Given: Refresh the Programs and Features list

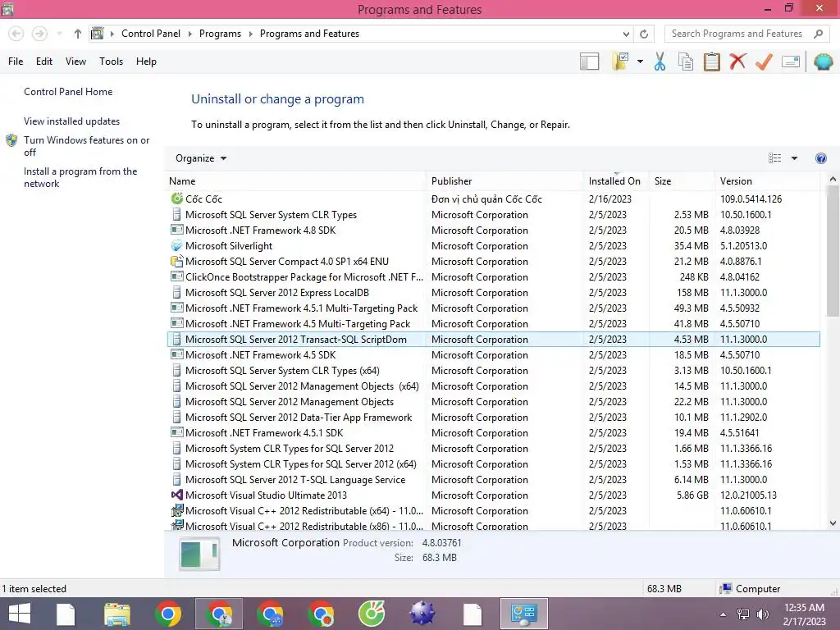Looking at the screenshot, I should pyautogui.click(x=644, y=34).
